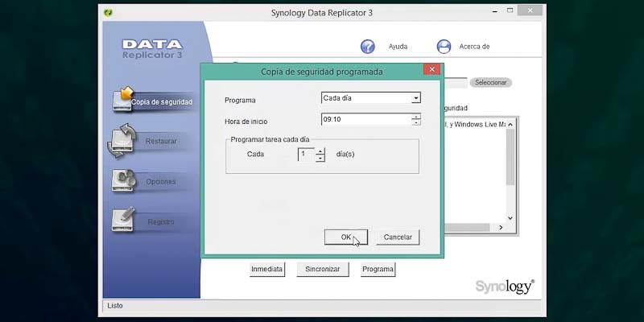
Task: Click the Ayuda help question-mark icon
Action: [368, 47]
